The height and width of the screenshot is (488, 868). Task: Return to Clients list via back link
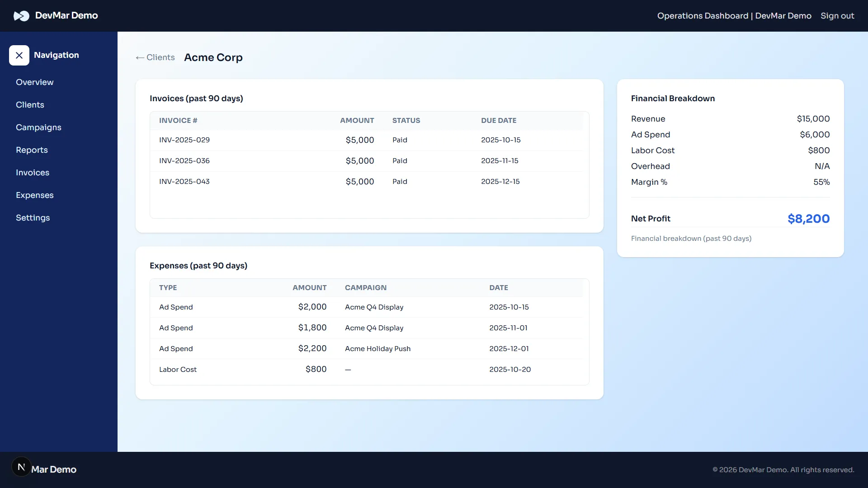pyautogui.click(x=160, y=57)
